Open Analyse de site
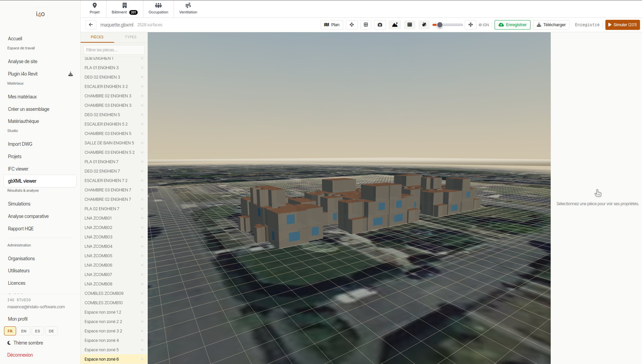 [x=22, y=61]
